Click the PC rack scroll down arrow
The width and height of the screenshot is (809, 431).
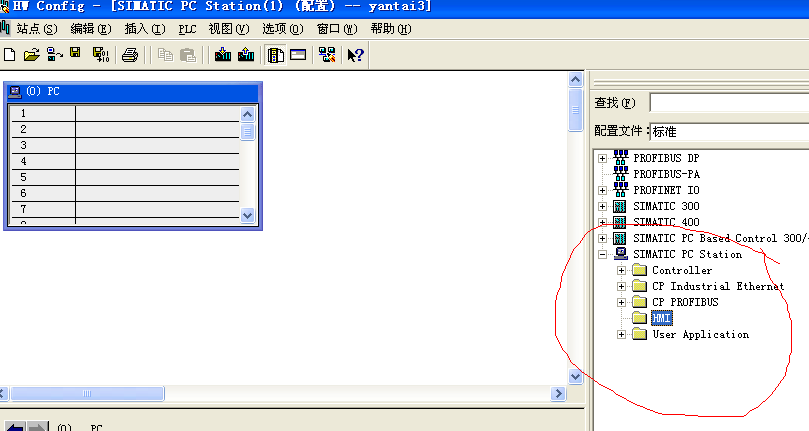pyautogui.click(x=248, y=215)
